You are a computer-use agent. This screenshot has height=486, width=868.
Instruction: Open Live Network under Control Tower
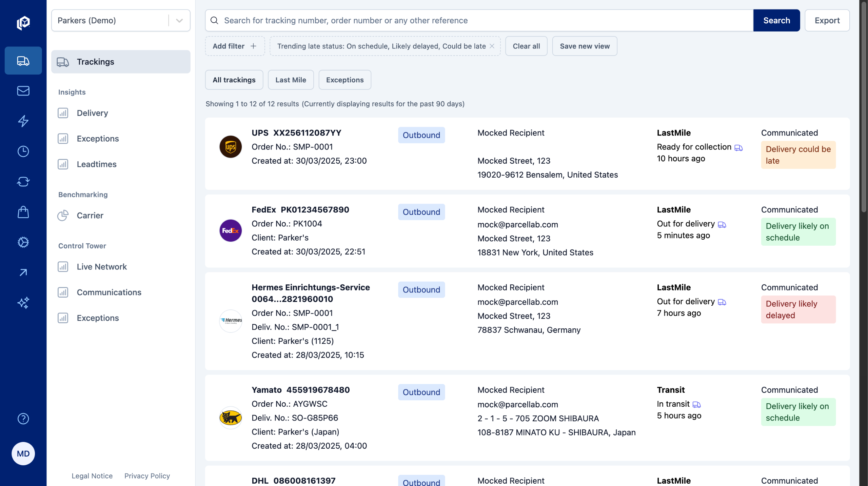click(x=102, y=267)
